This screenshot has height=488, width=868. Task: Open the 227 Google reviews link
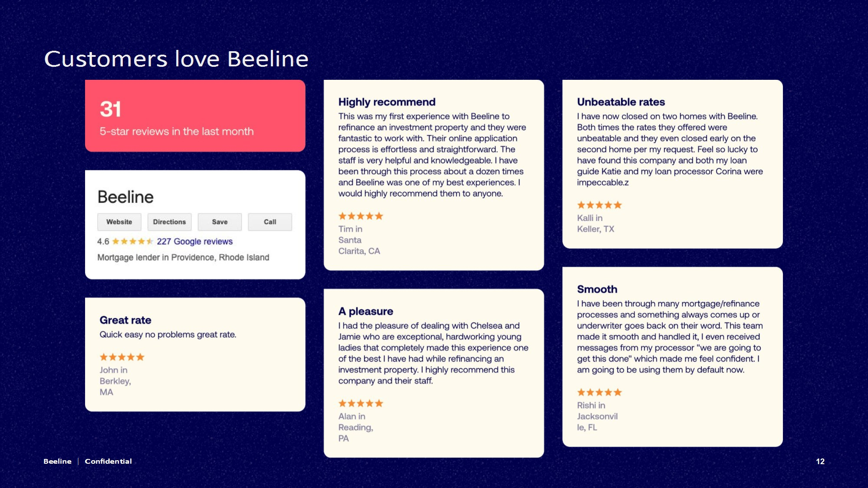point(194,242)
